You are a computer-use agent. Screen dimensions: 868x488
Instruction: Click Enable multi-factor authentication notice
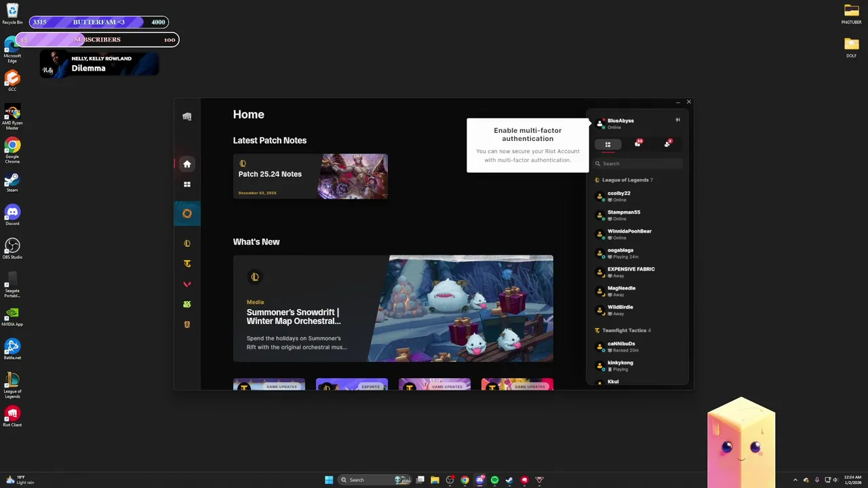pyautogui.click(x=528, y=145)
